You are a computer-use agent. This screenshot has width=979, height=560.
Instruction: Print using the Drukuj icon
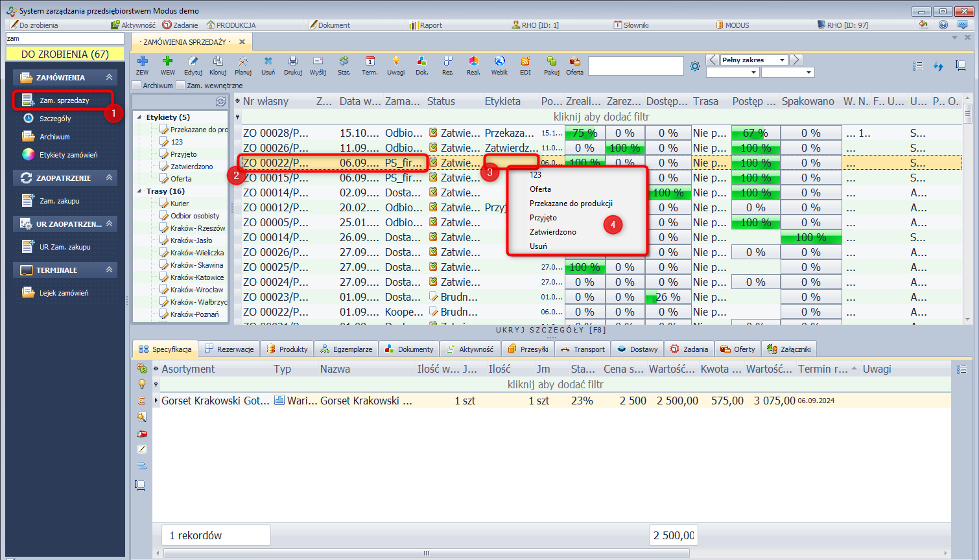point(292,65)
